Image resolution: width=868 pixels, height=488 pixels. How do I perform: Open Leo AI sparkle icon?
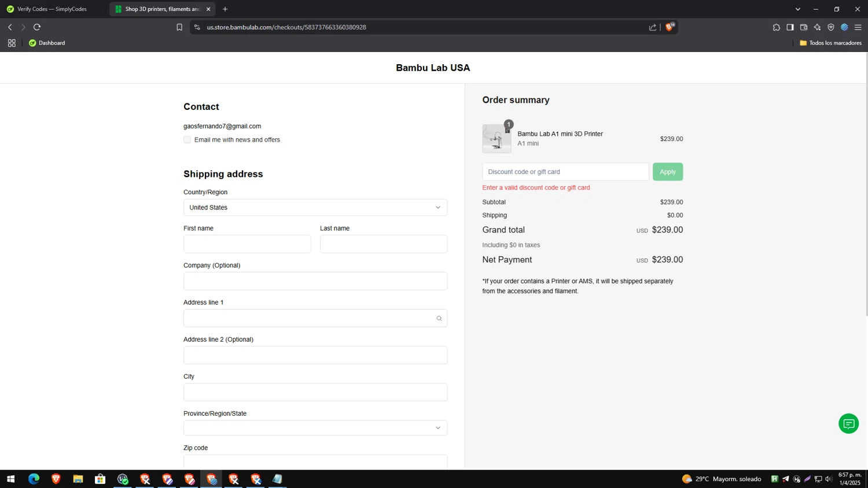click(x=817, y=27)
